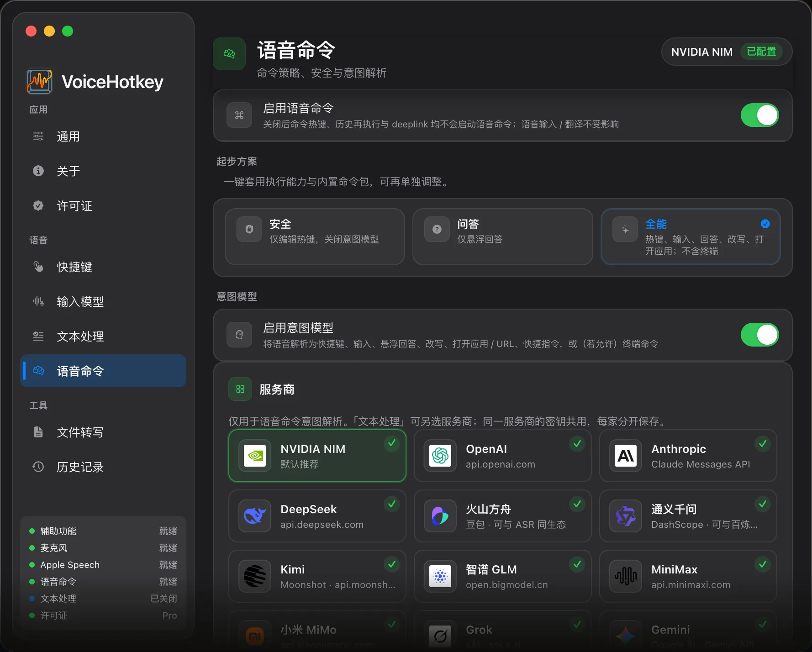
Task: Select the 智谱 GLM provider card
Action: coord(503,576)
